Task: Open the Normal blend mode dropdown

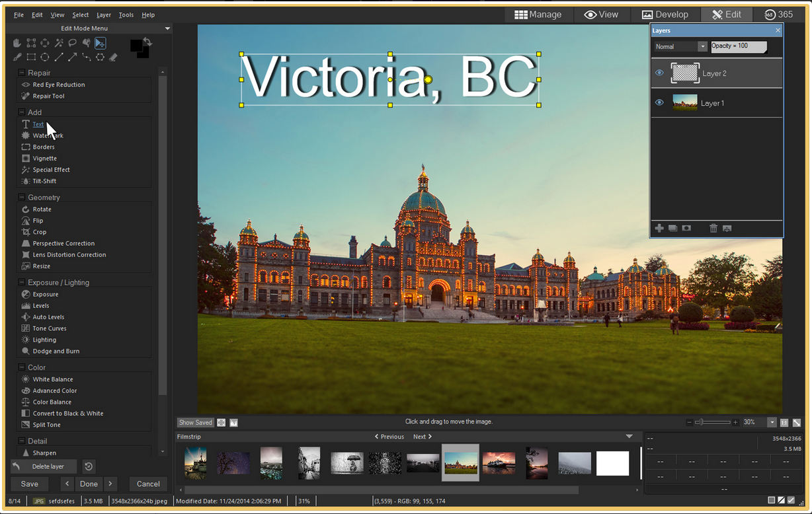Action: click(681, 47)
